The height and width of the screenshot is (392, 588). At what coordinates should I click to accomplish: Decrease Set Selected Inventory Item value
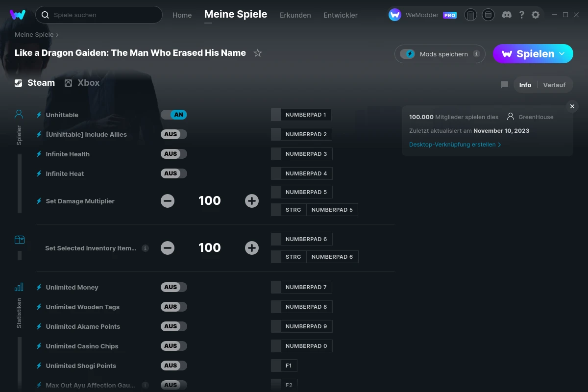tap(168, 248)
